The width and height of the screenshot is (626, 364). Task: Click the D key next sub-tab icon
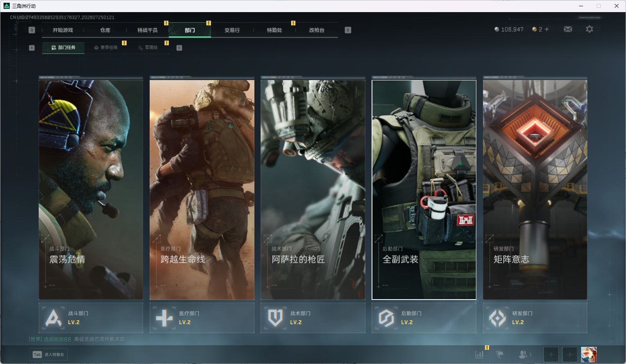(x=179, y=48)
